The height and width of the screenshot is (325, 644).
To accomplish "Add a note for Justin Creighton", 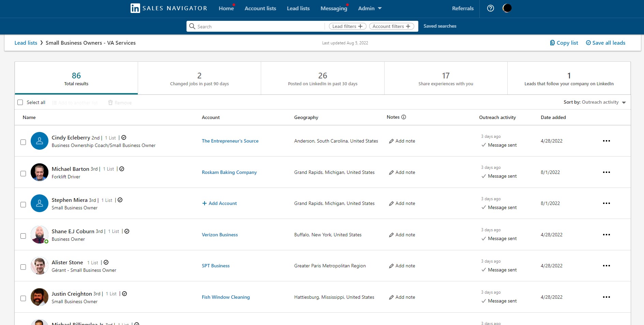I will coord(402,297).
